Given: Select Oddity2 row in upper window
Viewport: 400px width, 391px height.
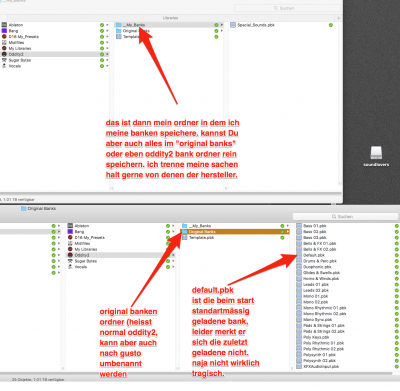Looking at the screenshot, I should click(x=55, y=54).
